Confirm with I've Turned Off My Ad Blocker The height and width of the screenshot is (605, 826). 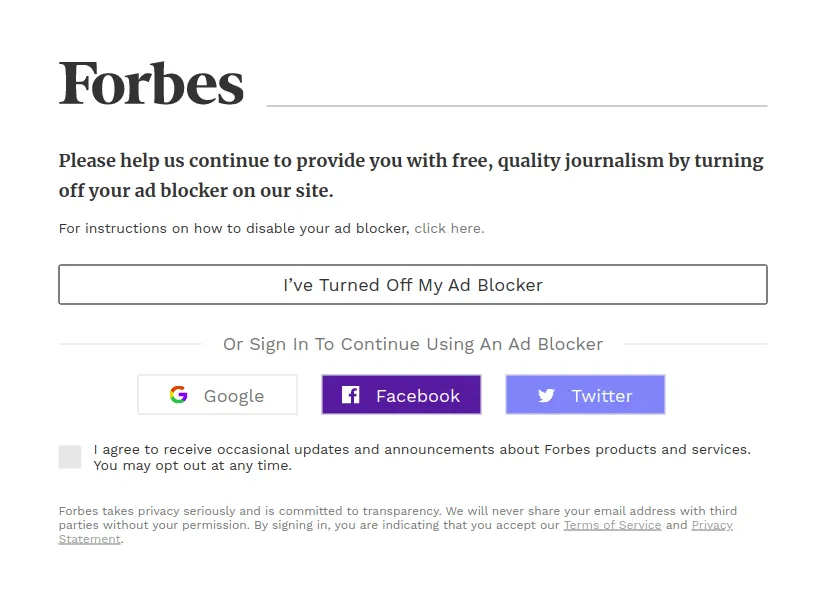[413, 285]
